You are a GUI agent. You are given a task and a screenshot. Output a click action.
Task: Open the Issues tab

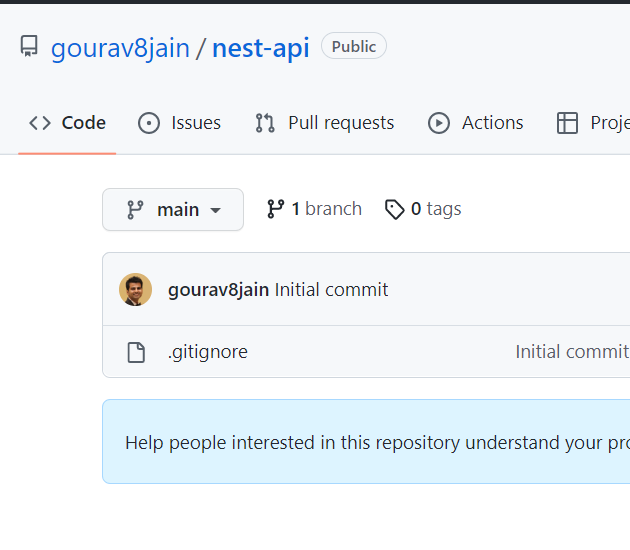coord(179,123)
